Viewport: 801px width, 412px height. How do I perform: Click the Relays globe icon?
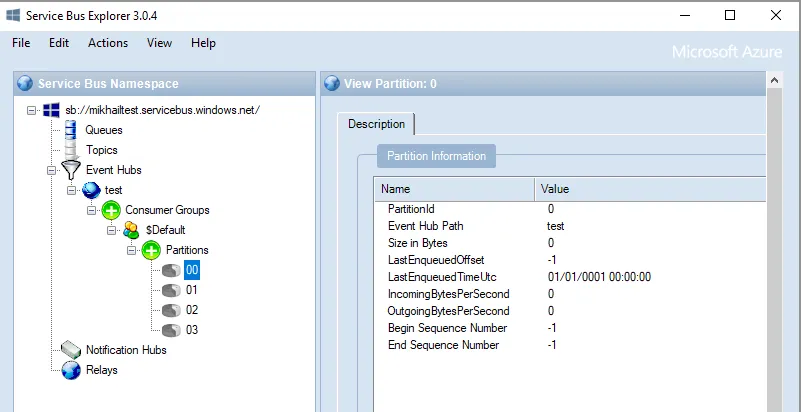point(71,370)
